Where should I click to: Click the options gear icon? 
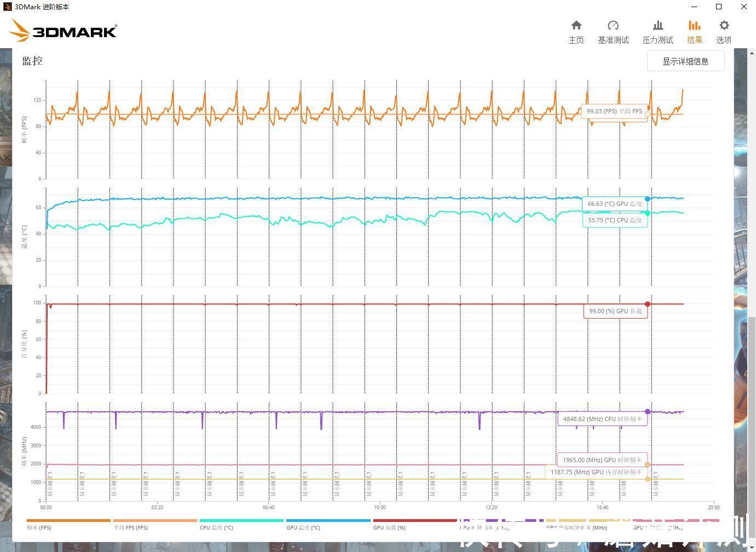click(724, 25)
